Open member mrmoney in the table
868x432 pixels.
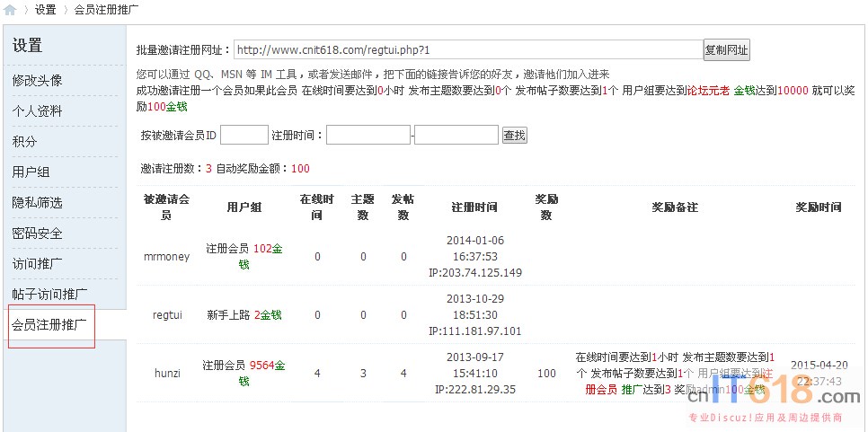(166, 256)
